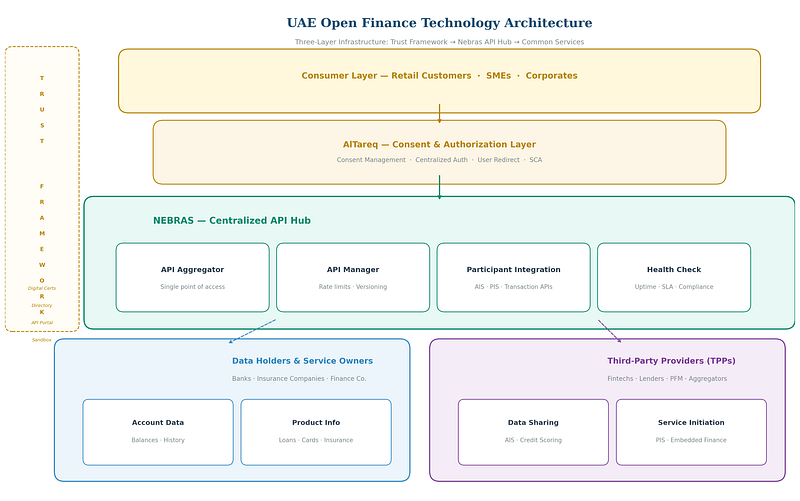Select the AlTareq Consent & Authorization heading
This screenshot has height=501, width=800.
[439, 144]
